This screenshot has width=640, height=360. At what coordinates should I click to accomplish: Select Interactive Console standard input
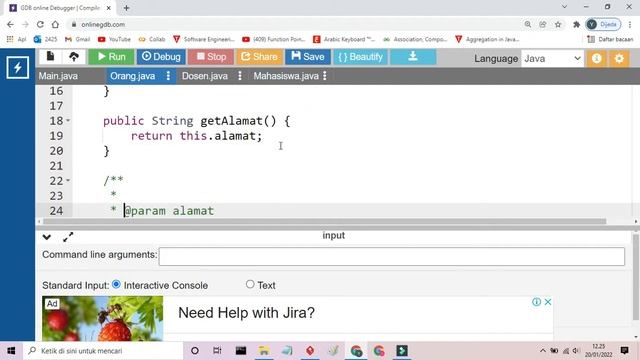(x=116, y=284)
